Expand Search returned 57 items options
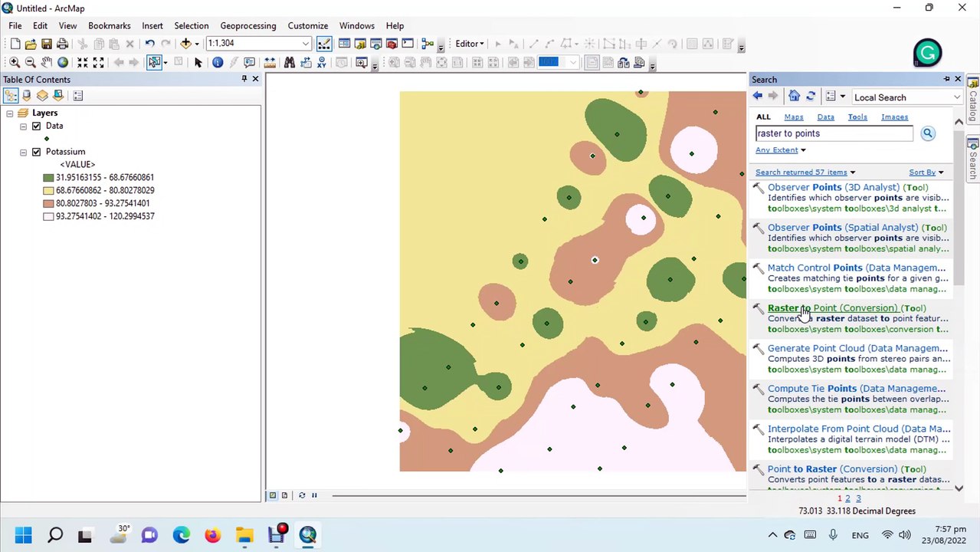 tap(805, 172)
